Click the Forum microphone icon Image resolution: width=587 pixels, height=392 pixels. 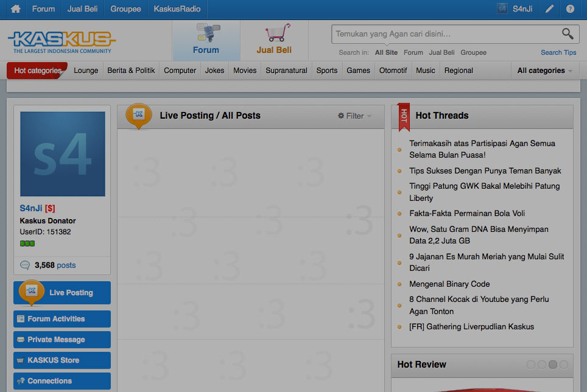(208, 32)
